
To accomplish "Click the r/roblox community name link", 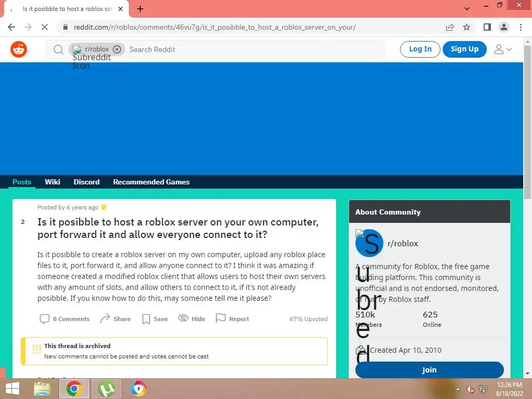I will 403,244.
